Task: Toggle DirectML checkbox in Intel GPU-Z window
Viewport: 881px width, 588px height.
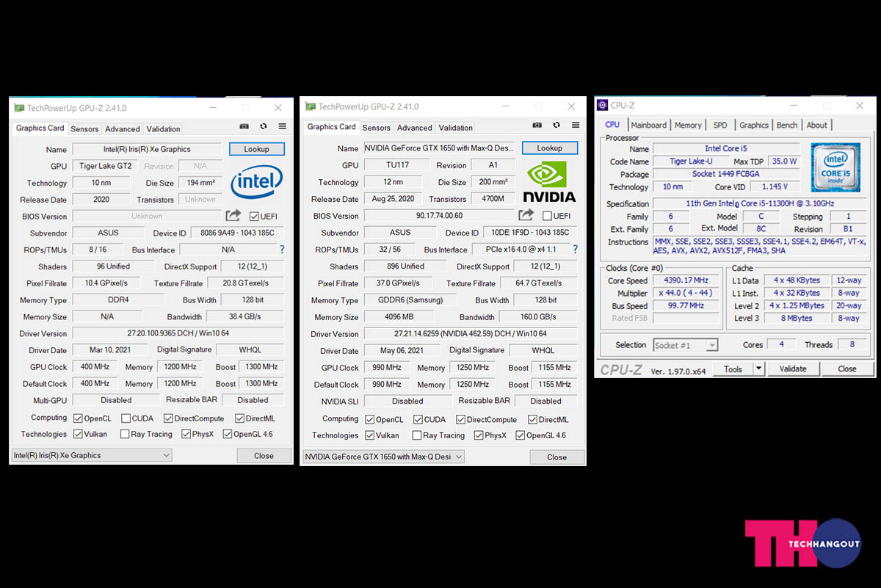Action: click(x=239, y=418)
